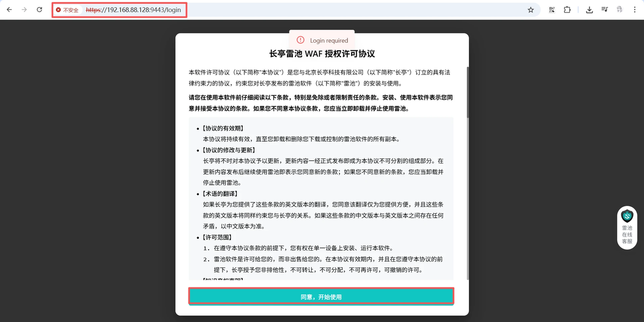Click the Login required error icon
This screenshot has width=644, height=322.
tap(300, 40)
